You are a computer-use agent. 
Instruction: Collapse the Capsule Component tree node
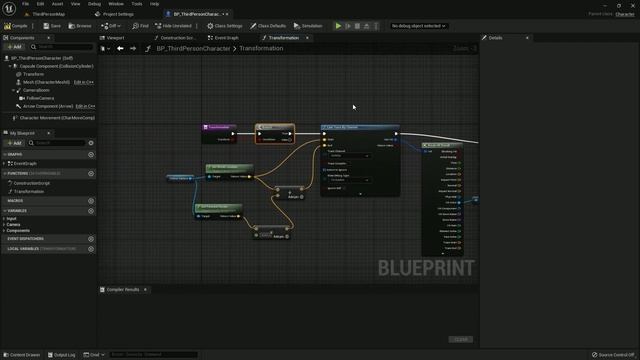click(x=10, y=66)
